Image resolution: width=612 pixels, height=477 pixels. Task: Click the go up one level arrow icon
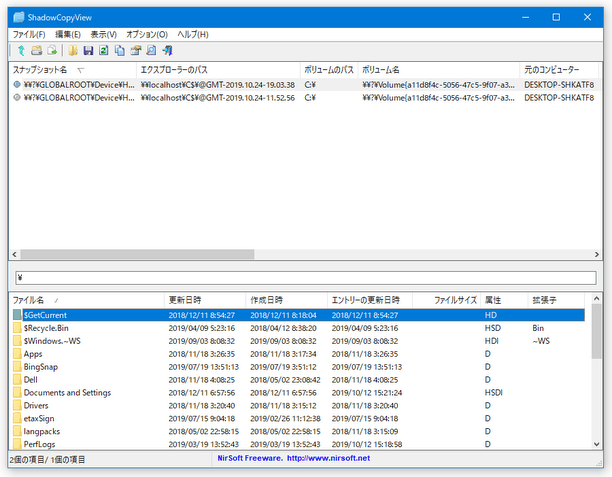pyautogui.click(x=21, y=50)
